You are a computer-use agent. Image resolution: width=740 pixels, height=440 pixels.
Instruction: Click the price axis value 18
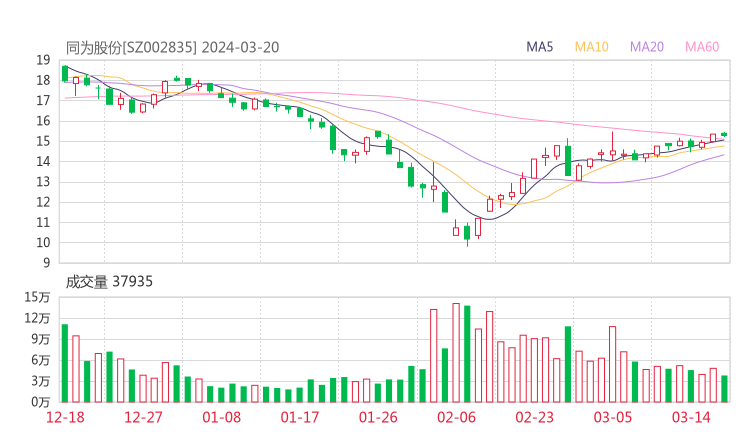pyautogui.click(x=43, y=80)
